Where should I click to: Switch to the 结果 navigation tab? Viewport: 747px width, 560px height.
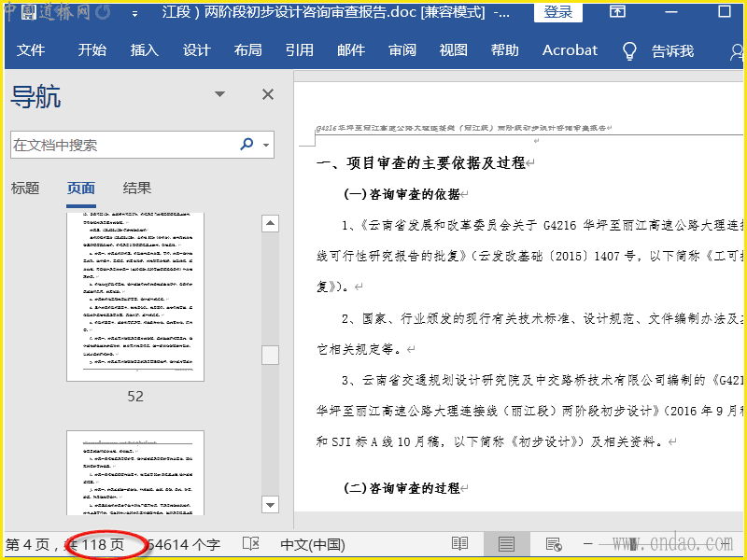(x=136, y=189)
